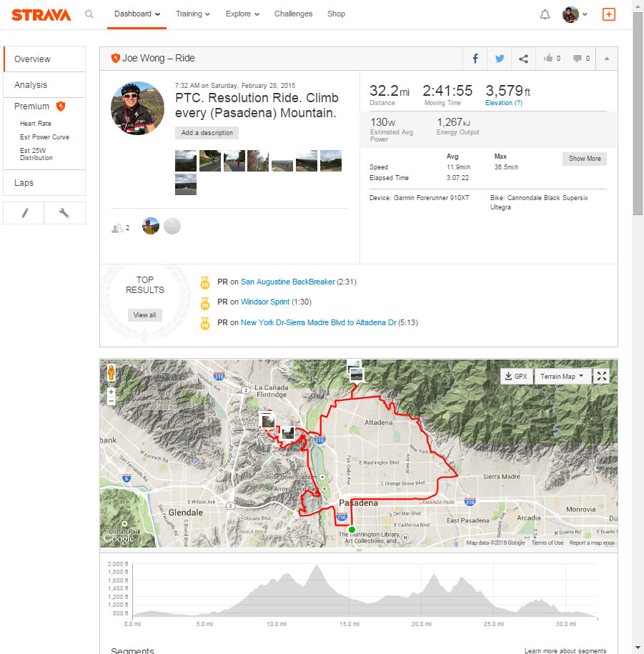This screenshot has height=654, width=644.
Task: Click the Show More button
Action: click(x=584, y=159)
